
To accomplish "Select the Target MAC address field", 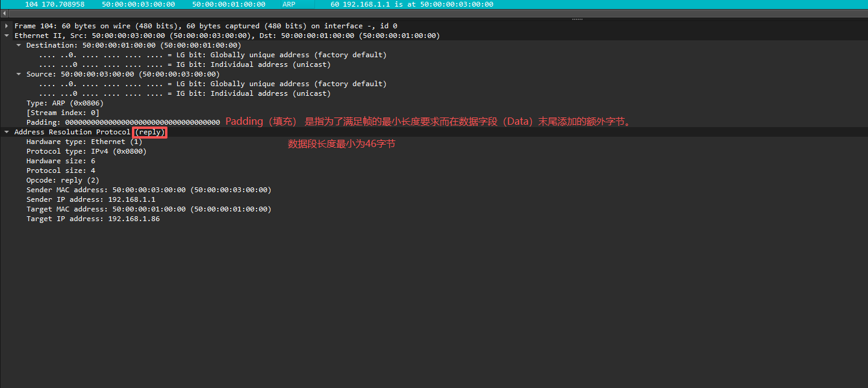I will [148, 209].
